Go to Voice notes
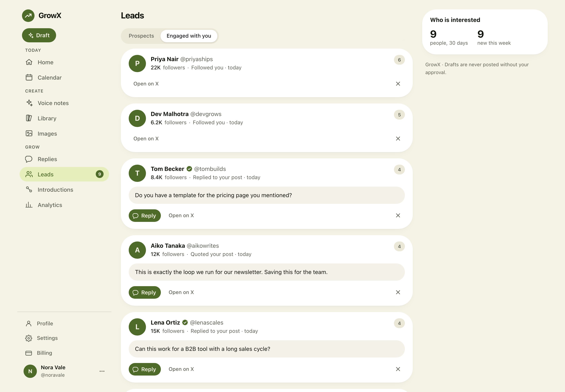Image resolution: width=565 pixels, height=392 pixels. tap(64, 103)
